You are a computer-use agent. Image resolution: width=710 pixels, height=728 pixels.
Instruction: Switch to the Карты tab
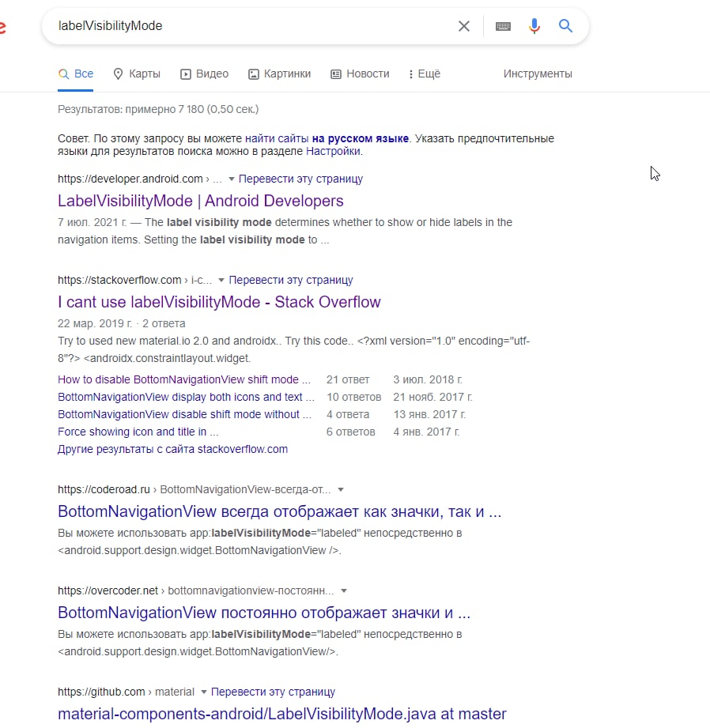tap(137, 74)
